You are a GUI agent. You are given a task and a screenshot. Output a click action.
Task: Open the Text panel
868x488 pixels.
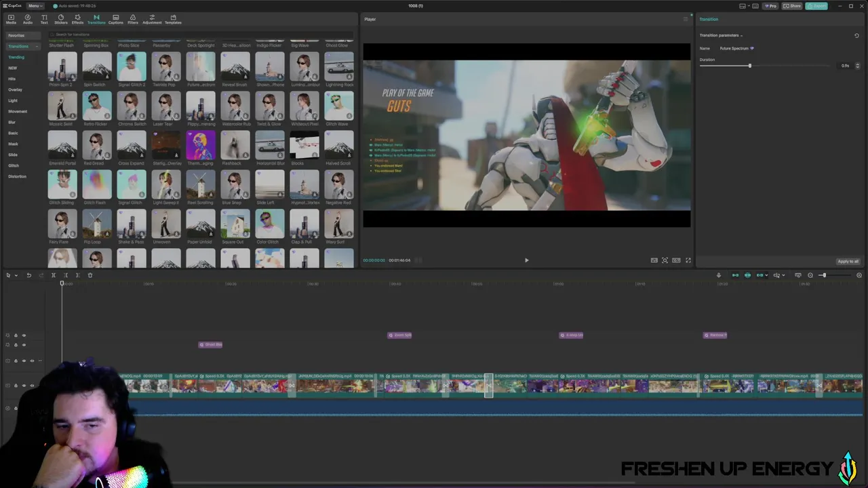44,19
